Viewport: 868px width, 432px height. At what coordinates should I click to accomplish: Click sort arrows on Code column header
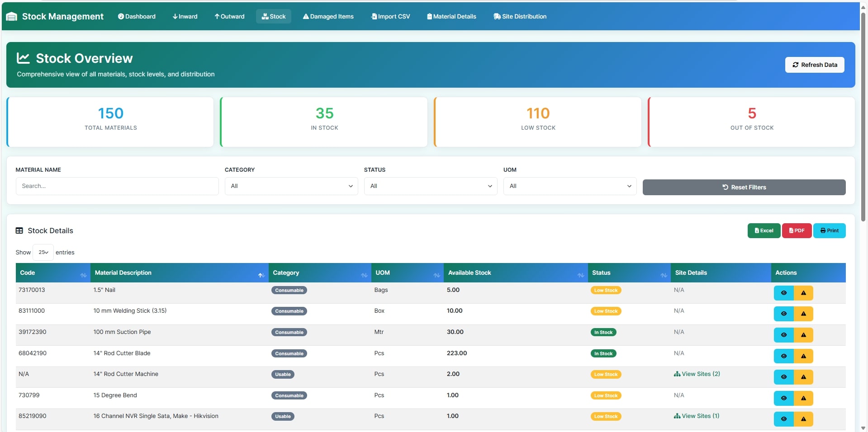point(83,275)
